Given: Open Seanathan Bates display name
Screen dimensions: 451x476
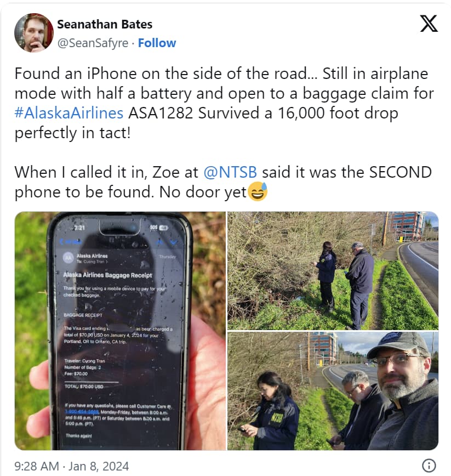Looking at the screenshot, I should pos(105,24).
